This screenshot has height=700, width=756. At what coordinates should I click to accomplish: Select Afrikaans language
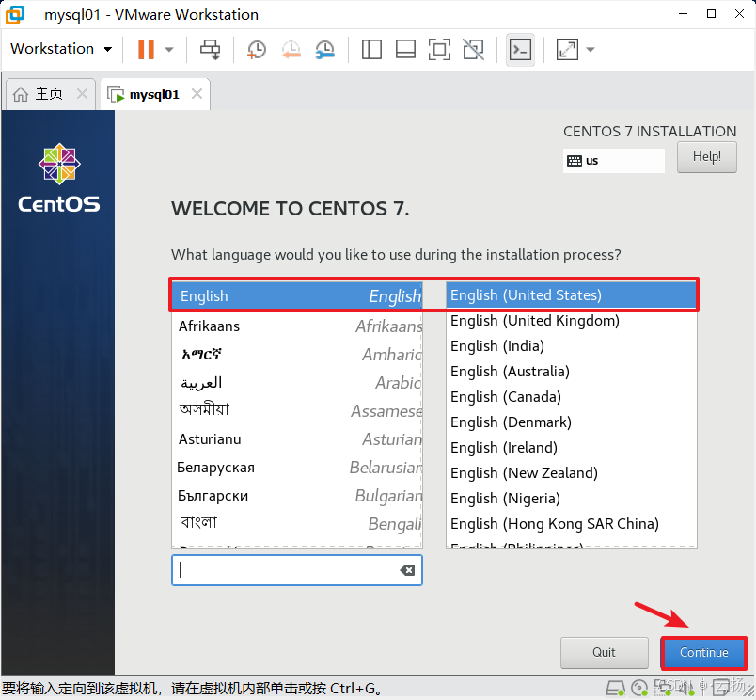297,326
